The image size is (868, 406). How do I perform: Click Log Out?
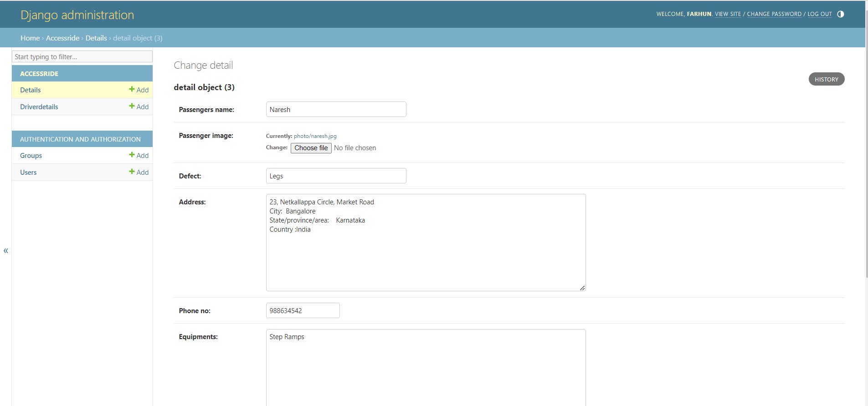pos(820,14)
